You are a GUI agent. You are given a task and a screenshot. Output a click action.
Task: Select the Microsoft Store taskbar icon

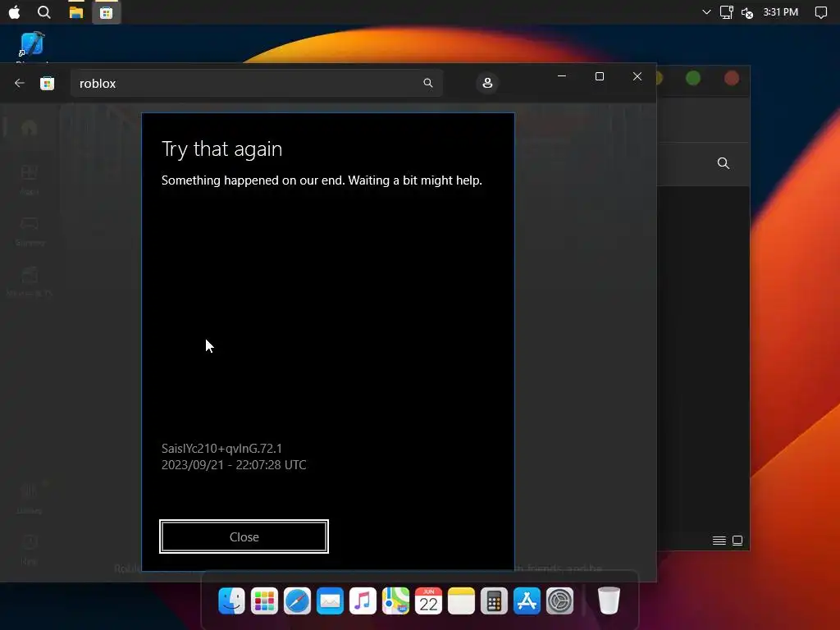pyautogui.click(x=106, y=12)
